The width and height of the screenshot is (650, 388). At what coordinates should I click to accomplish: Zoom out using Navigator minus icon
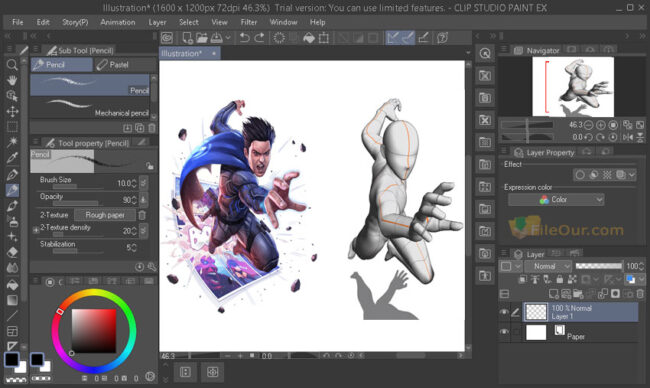click(x=588, y=125)
